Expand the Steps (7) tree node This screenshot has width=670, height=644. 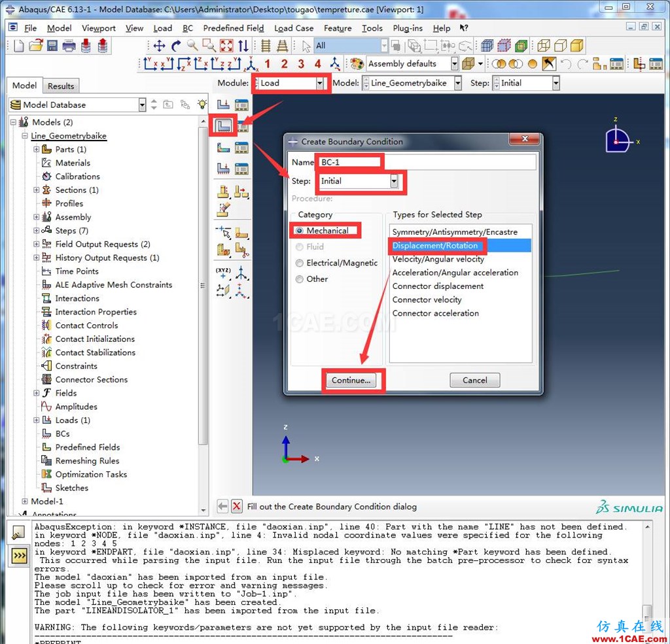point(37,231)
